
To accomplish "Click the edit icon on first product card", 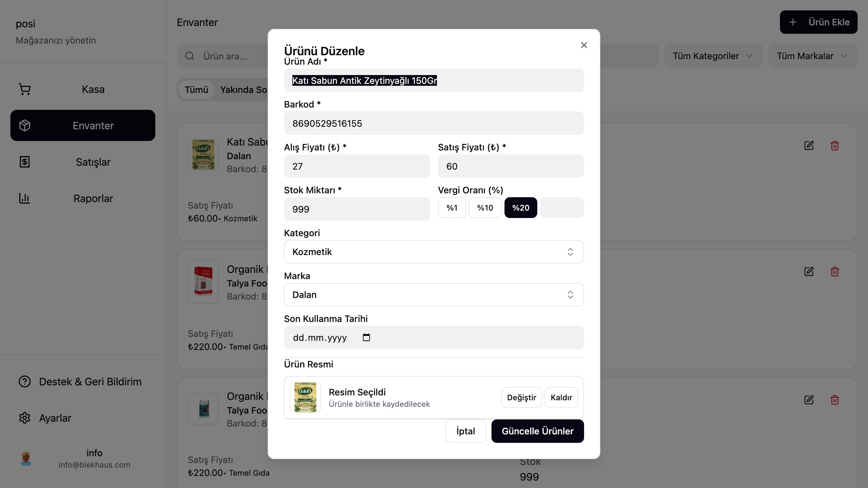I will pyautogui.click(x=809, y=146).
